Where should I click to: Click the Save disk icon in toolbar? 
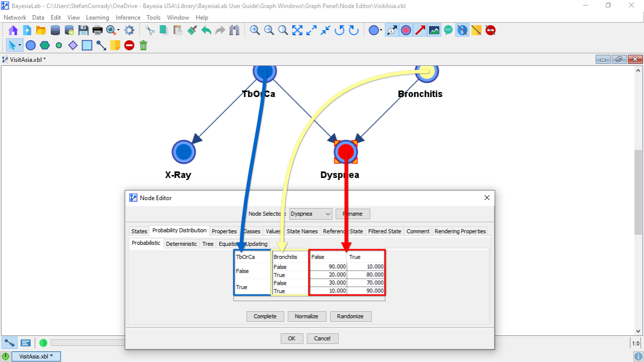click(83, 30)
